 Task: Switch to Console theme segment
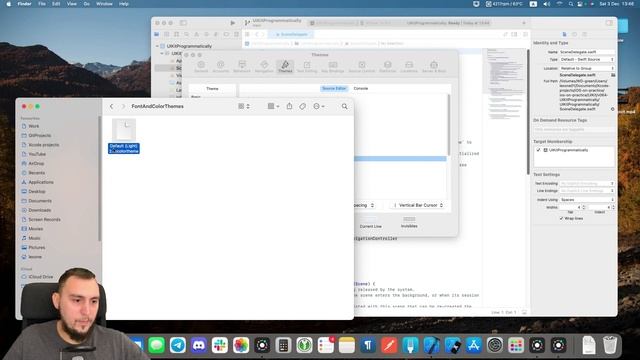[361, 88]
